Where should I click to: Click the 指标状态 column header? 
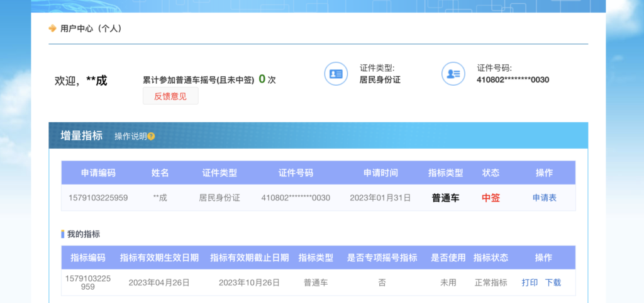[x=491, y=258]
